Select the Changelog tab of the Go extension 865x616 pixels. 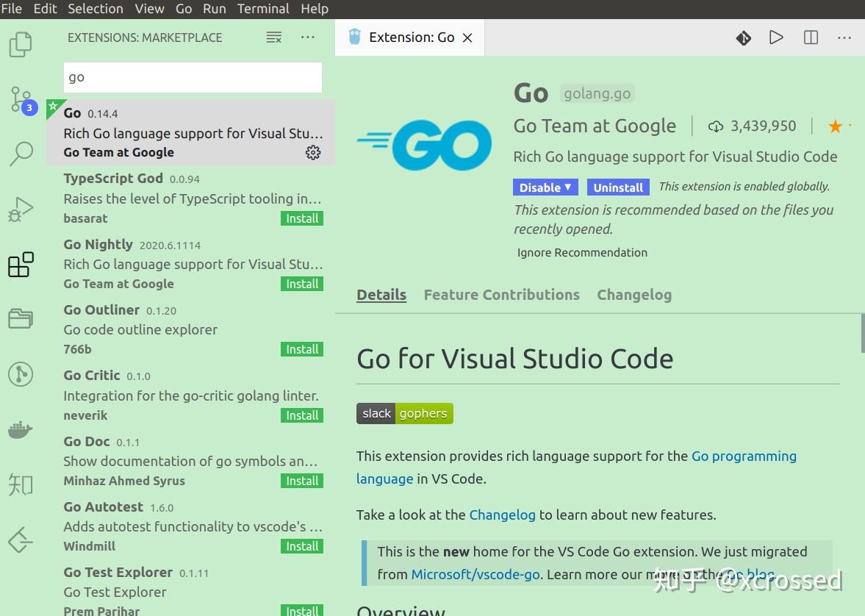click(634, 294)
